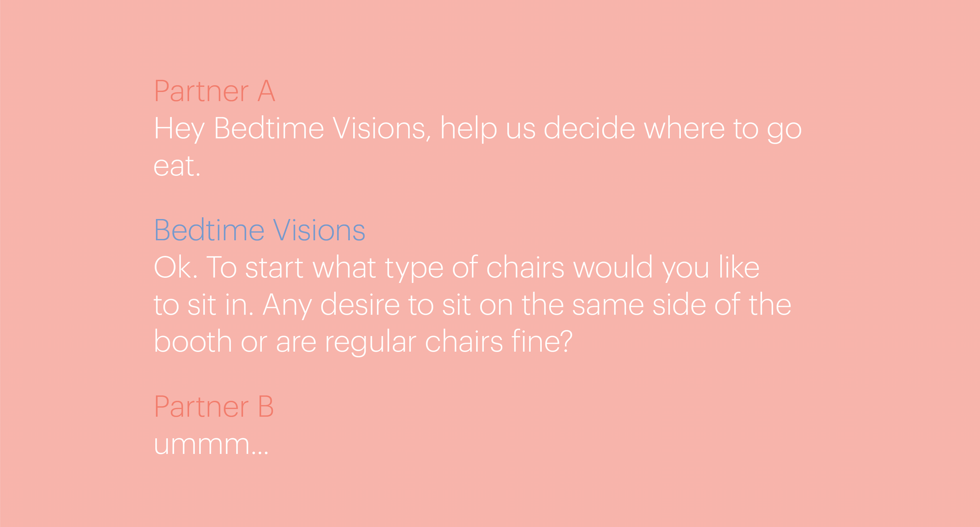Click the word "regular" in the reply

pos(371,343)
